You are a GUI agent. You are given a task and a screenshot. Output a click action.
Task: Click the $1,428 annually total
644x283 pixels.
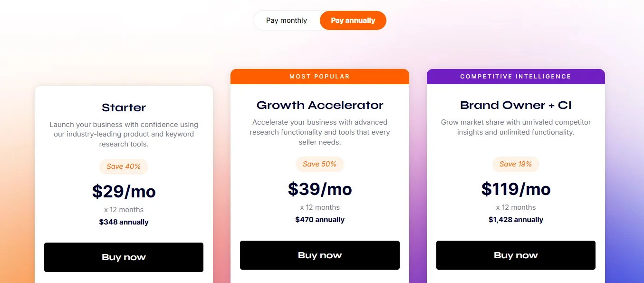516,220
